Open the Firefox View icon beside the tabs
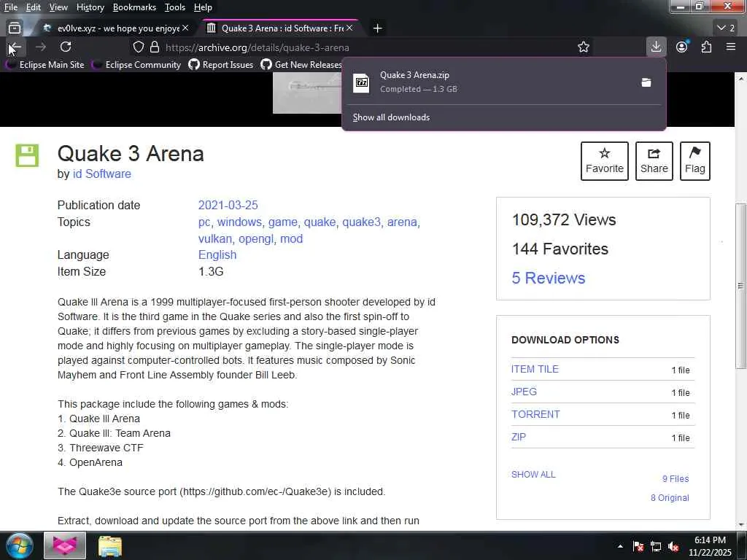747x560 pixels. 15,28
